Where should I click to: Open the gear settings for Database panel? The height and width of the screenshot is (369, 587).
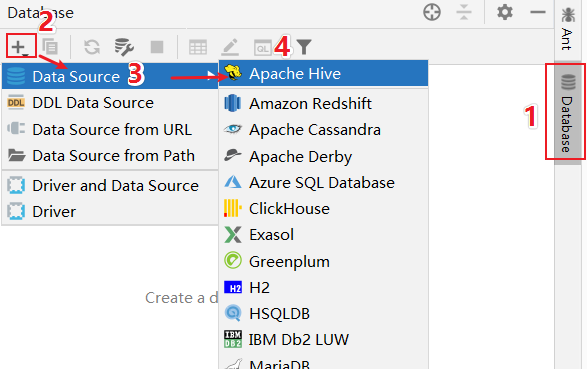(x=505, y=12)
